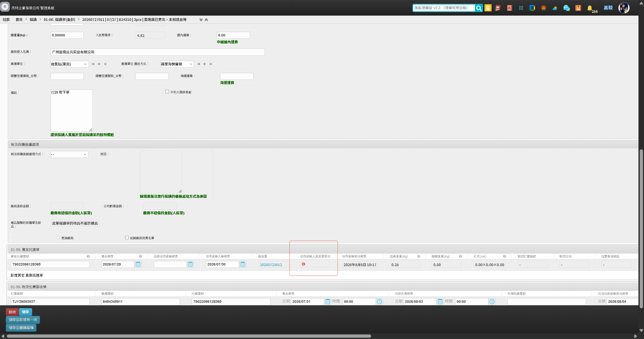The image size is (644, 339).
Task: Go to 採購 in the breadcrumb
Action: pyautogui.click(x=33, y=20)
